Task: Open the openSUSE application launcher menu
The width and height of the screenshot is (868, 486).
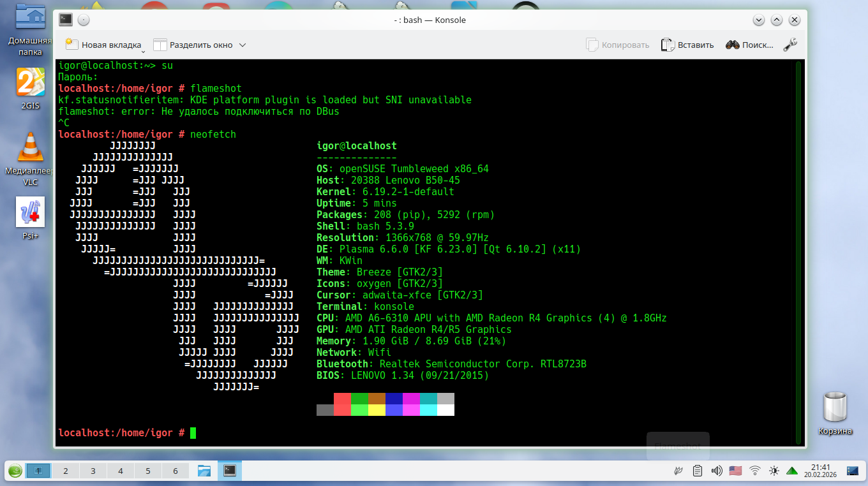Action: point(15,471)
